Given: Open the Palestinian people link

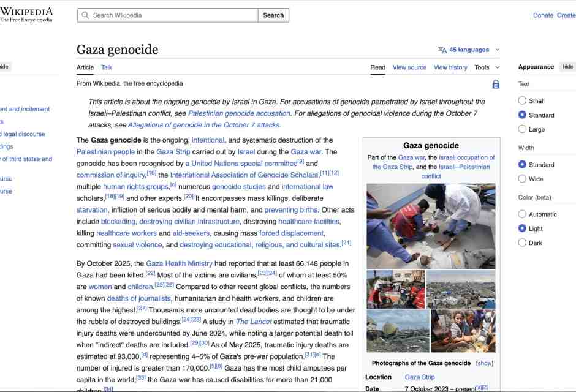Looking at the screenshot, I should (x=105, y=152).
